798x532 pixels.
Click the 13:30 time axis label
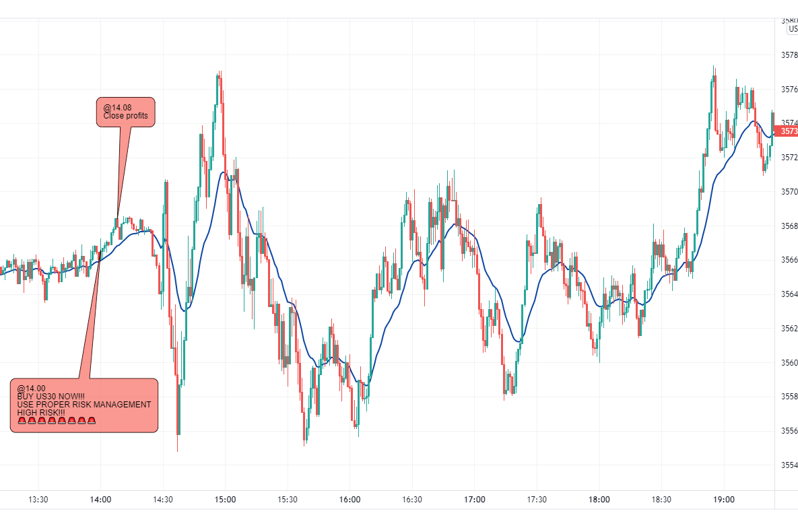click(x=38, y=500)
